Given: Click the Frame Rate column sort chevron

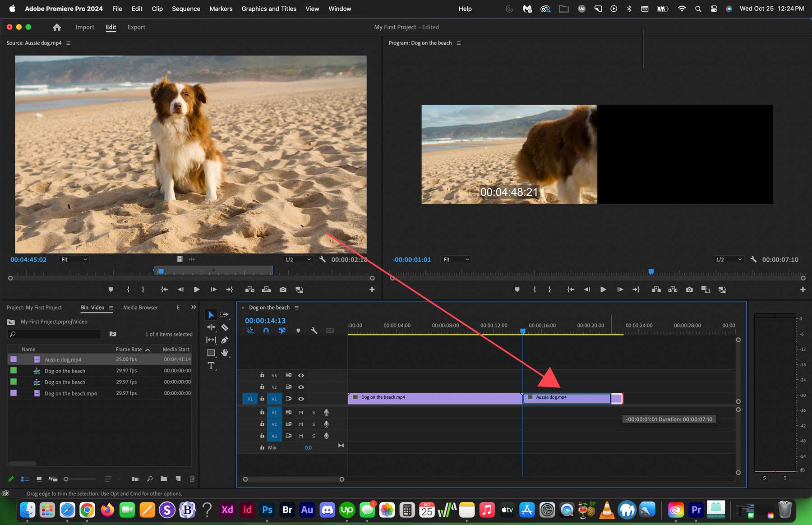Looking at the screenshot, I should coord(148,349).
